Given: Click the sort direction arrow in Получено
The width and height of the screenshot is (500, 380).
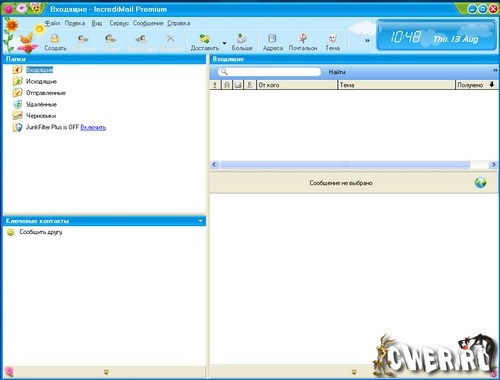Looking at the screenshot, I should click(492, 85).
